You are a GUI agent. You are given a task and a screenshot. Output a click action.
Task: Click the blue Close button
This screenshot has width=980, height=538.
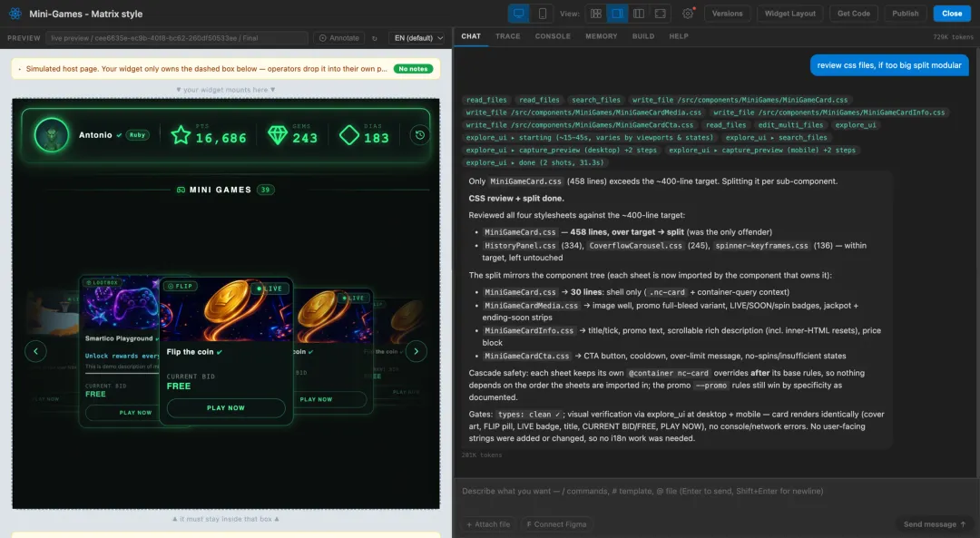pyautogui.click(x=952, y=13)
